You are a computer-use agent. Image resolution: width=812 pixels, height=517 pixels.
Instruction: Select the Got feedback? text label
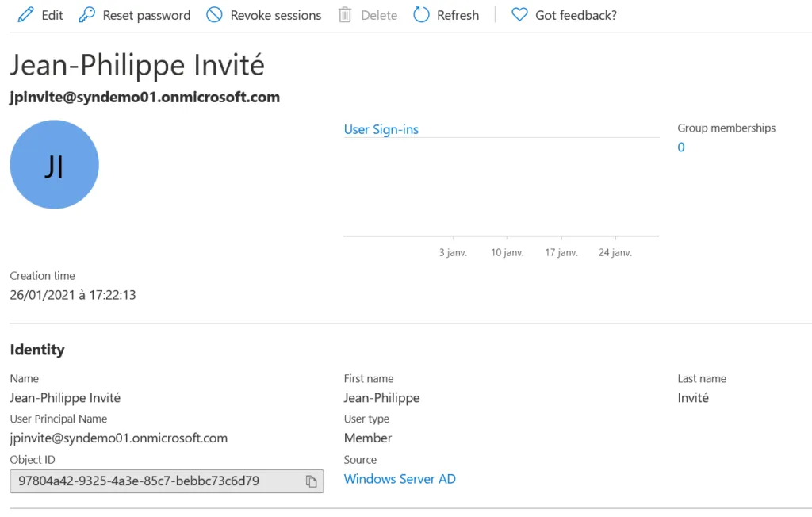coord(576,15)
